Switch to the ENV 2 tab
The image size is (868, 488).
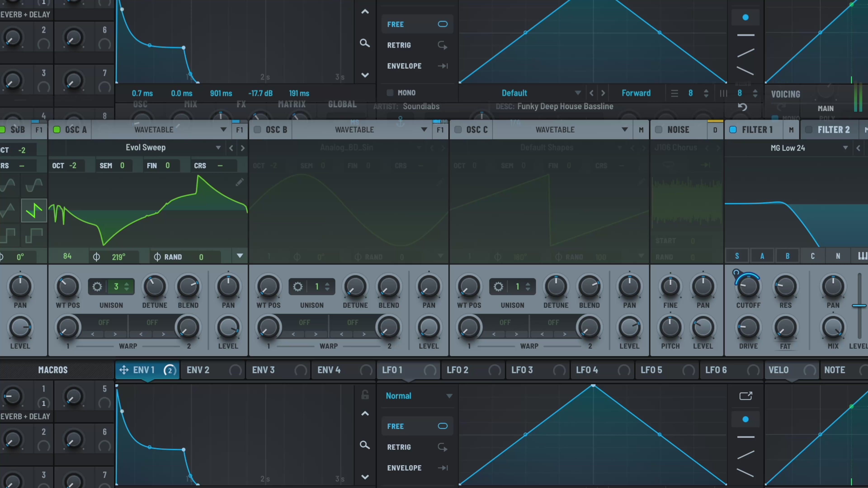[198, 370]
